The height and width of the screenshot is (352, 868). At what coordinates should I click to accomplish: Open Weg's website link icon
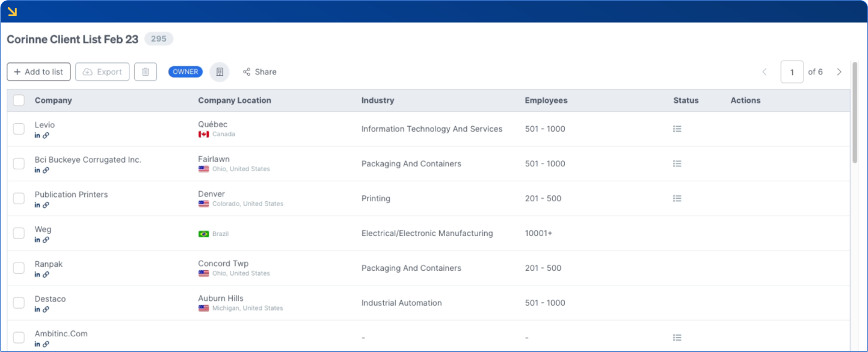click(46, 240)
